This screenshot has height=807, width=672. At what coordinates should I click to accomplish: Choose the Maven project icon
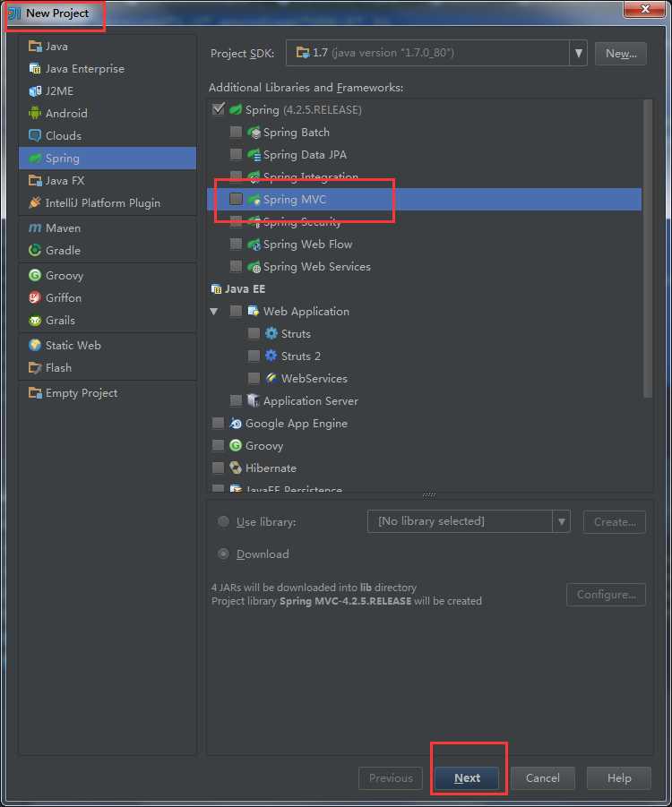click(35, 228)
